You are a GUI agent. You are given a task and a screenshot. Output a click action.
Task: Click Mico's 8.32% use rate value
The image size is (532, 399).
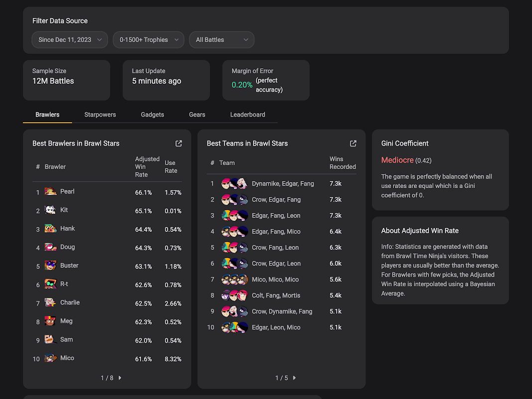pos(173,359)
